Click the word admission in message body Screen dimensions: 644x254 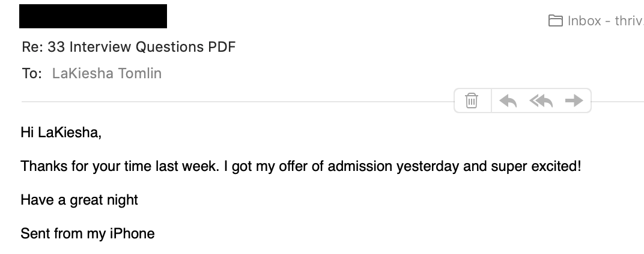coord(360,166)
